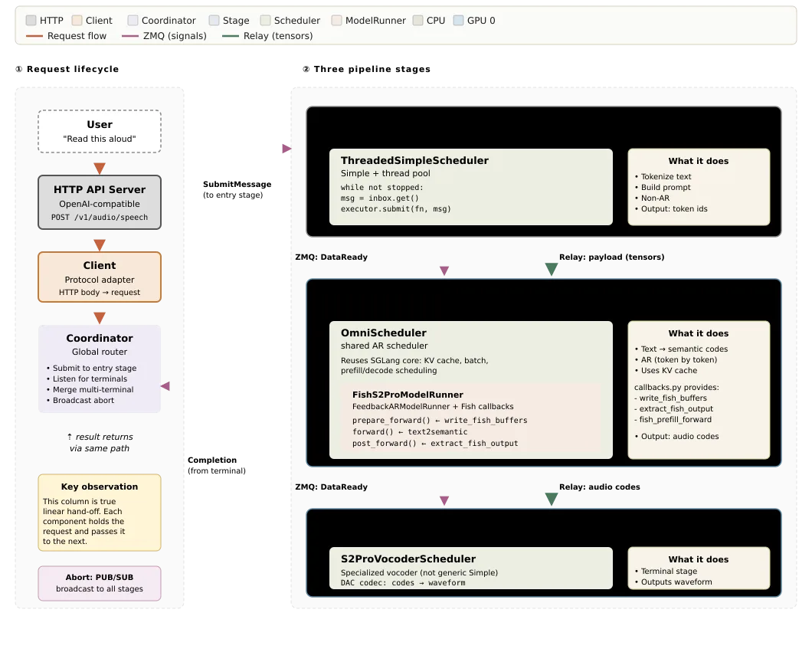
Task: Click the Three pipeline stages heading
Action: (367, 69)
